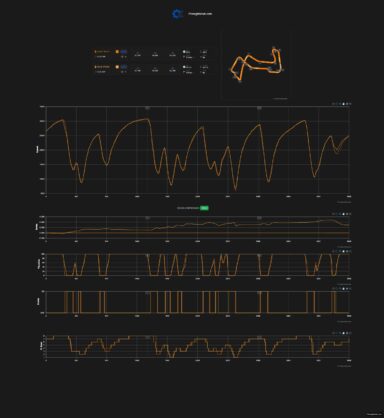Click second sector marker on Speed chart
This screenshot has width=384, height=418.
tap(259, 108)
